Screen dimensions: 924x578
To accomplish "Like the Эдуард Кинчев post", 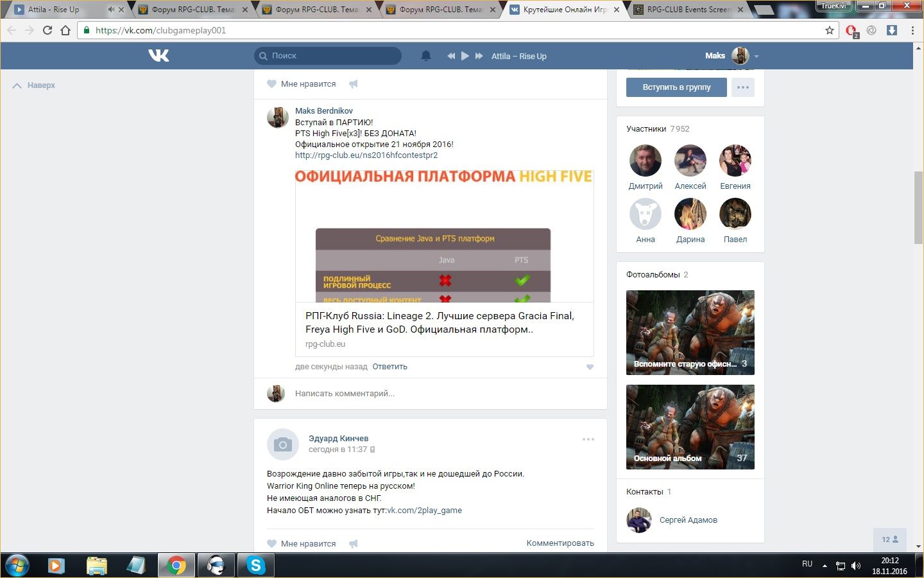I will tap(302, 543).
